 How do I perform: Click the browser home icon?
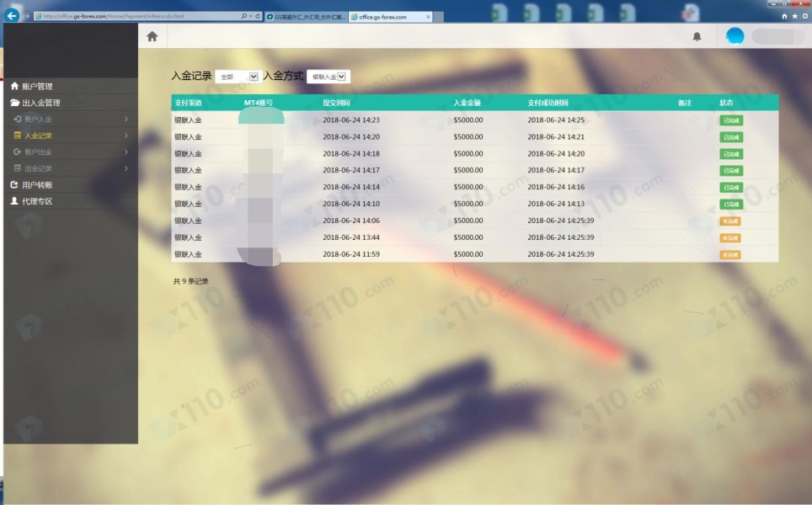[x=785, y=16]
